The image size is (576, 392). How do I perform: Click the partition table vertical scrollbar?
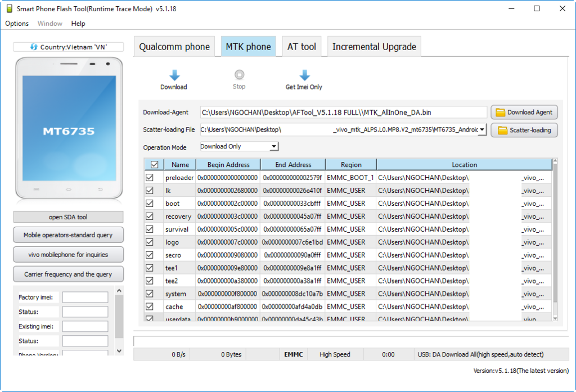click(555, 233)
